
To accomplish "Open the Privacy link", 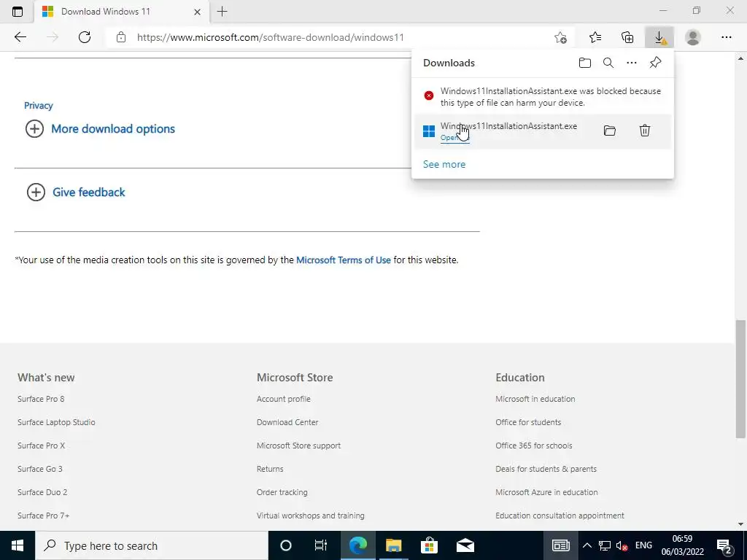I will pos(38,106).
